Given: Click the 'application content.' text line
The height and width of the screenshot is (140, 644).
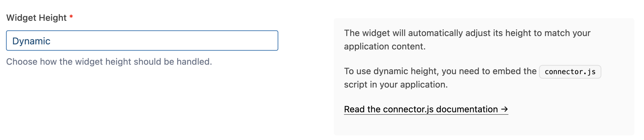Looking at the screenshot, I should 385,46.
